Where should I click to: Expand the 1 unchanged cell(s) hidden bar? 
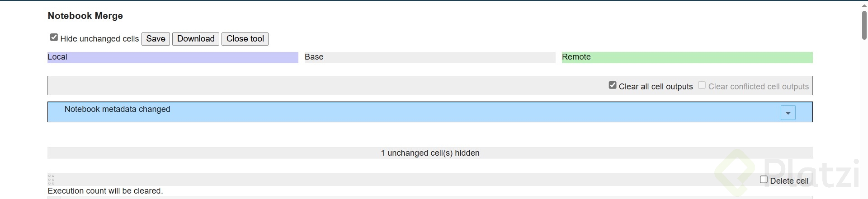(x=429, y=153)
